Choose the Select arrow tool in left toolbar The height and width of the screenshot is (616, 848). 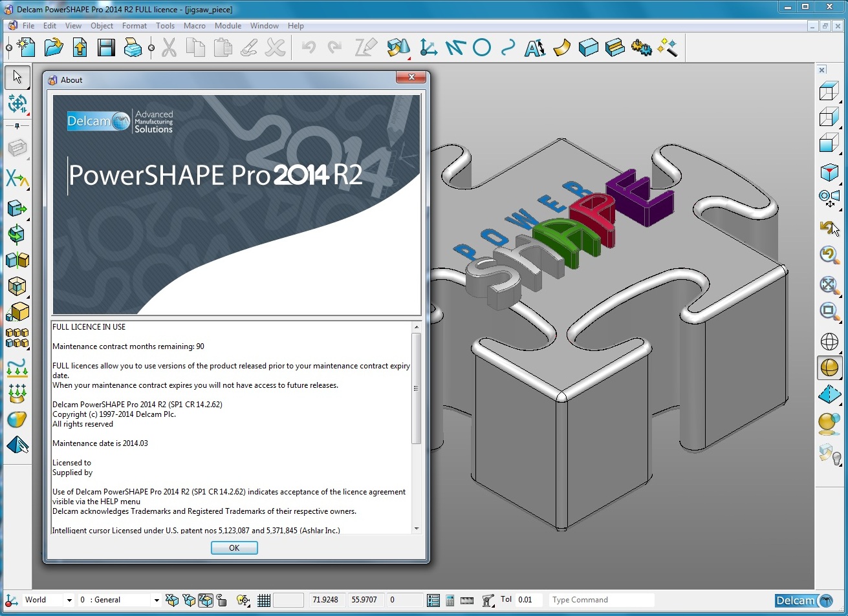pos(17,77)
